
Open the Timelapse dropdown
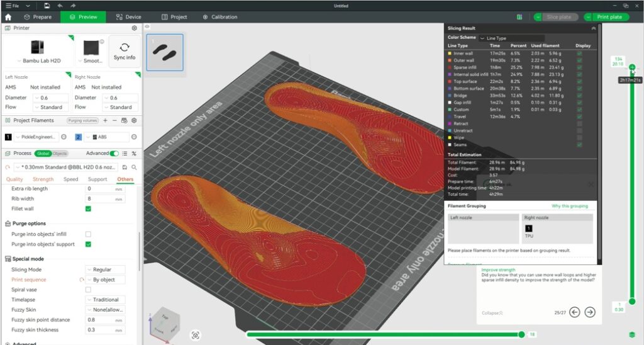point(105,300)
